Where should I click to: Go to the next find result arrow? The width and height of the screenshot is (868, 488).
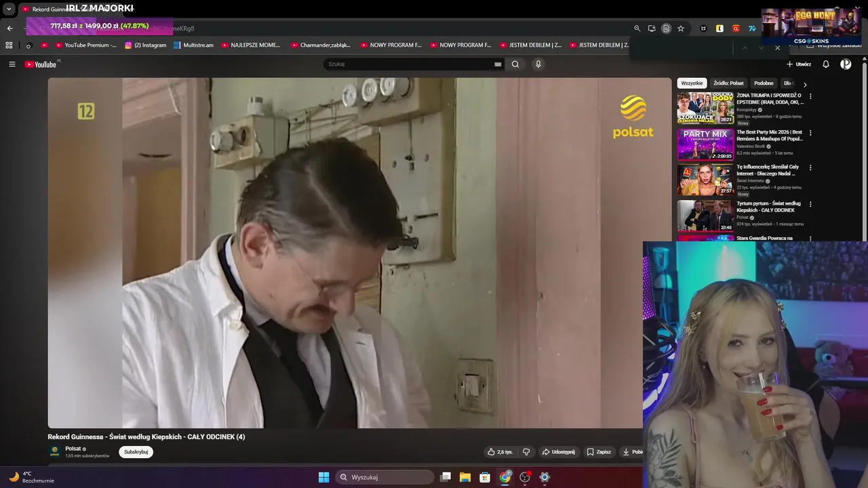coord(761,48)
